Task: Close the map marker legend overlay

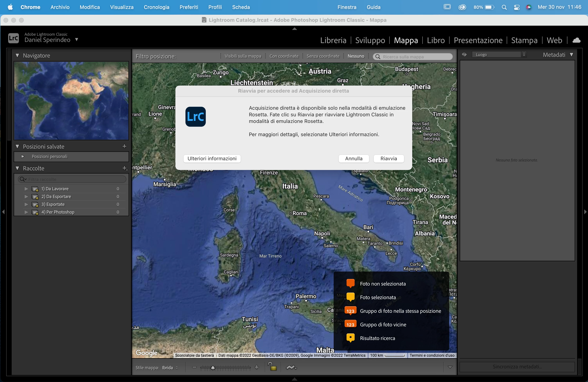Action: point(443,278)
